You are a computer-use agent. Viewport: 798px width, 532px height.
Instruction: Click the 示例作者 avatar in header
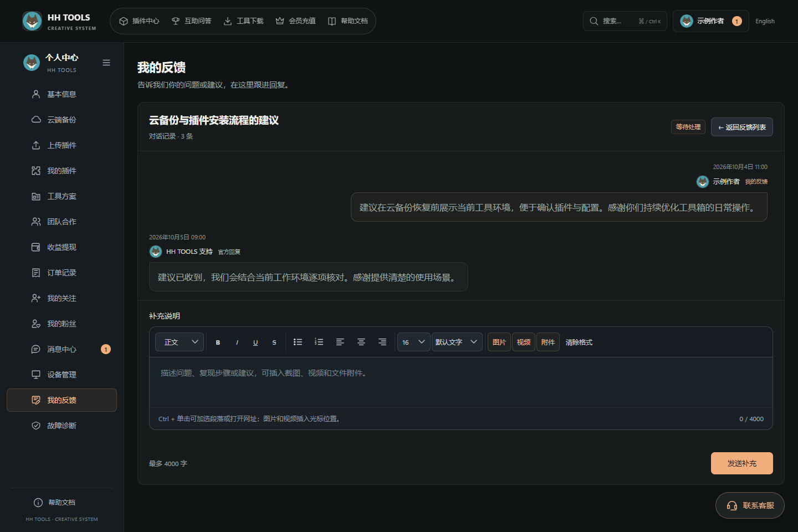click(x=687, y=21)
